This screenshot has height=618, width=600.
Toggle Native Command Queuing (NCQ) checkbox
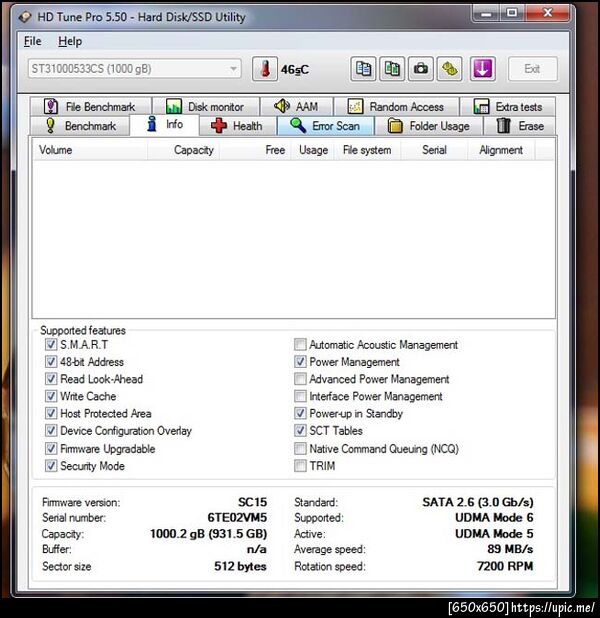pos(300,449)
